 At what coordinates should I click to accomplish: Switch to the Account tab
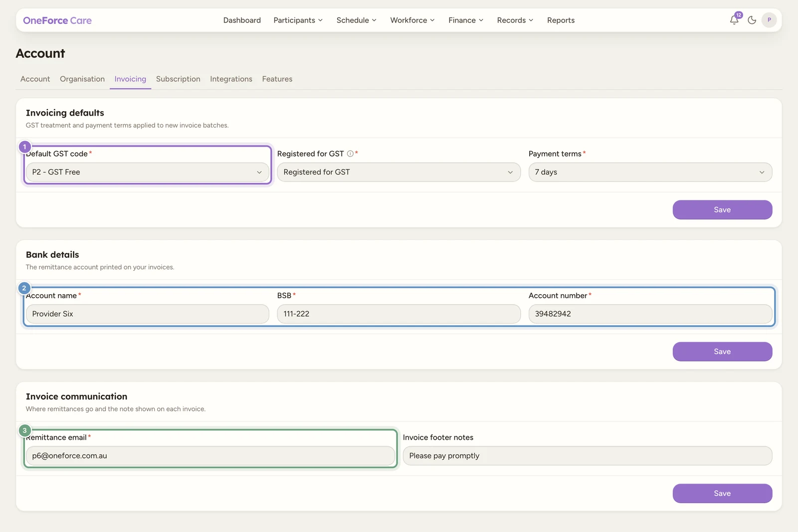pos(35,79)
